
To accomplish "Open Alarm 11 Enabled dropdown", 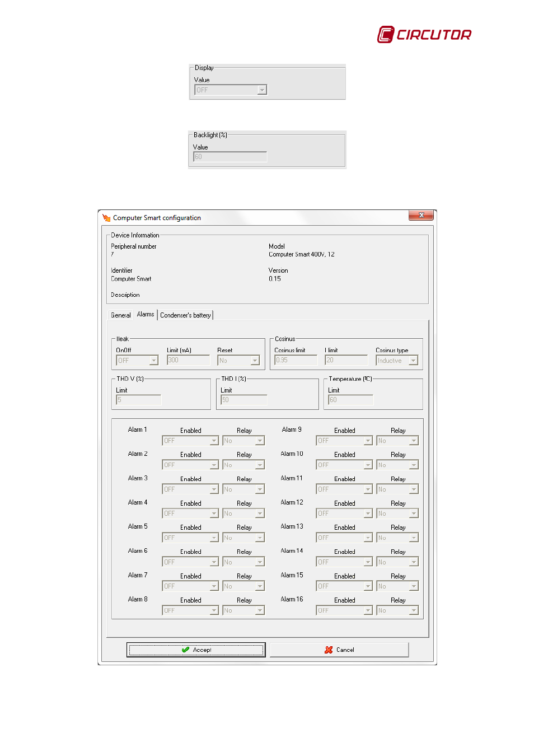I will (x=344, y=489).
